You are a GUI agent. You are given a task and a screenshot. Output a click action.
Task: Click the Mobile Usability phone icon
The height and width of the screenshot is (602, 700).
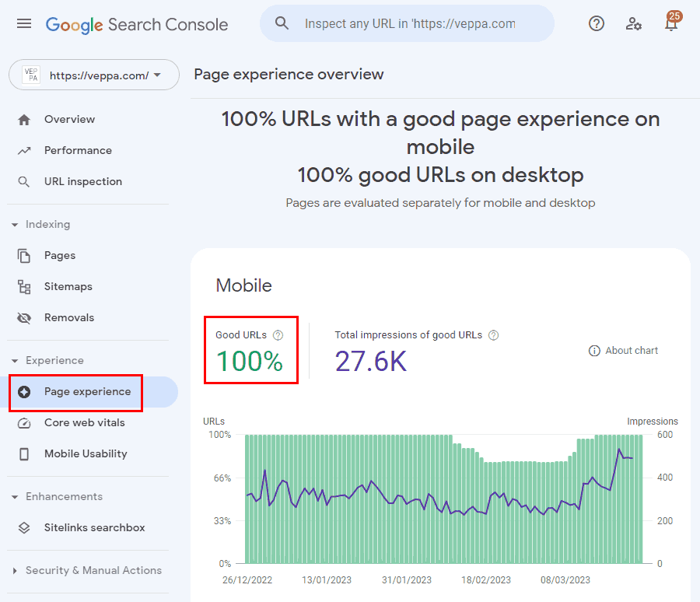[24, 454]
